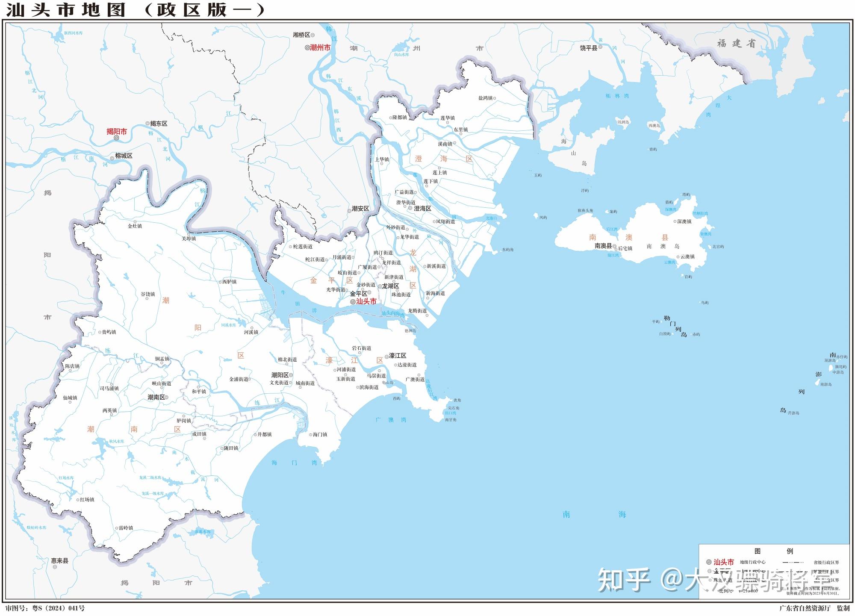
Task: Select the 潮州市 administrative center marker
Action: click(308, 48)
